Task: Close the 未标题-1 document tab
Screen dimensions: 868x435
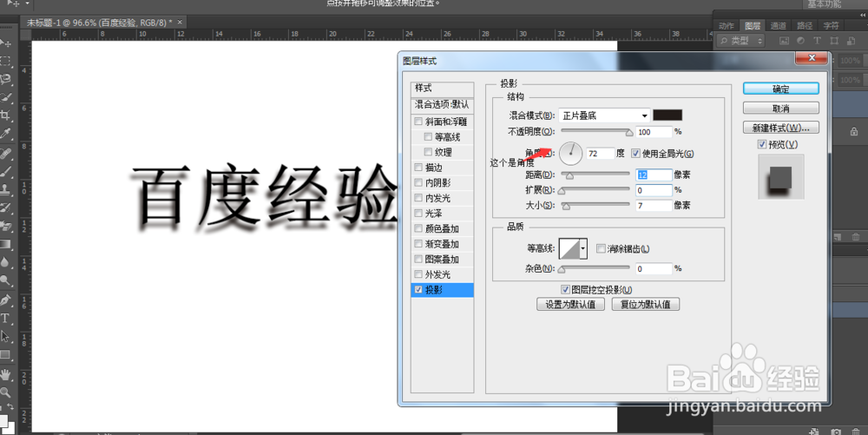Action: [180, 22]
